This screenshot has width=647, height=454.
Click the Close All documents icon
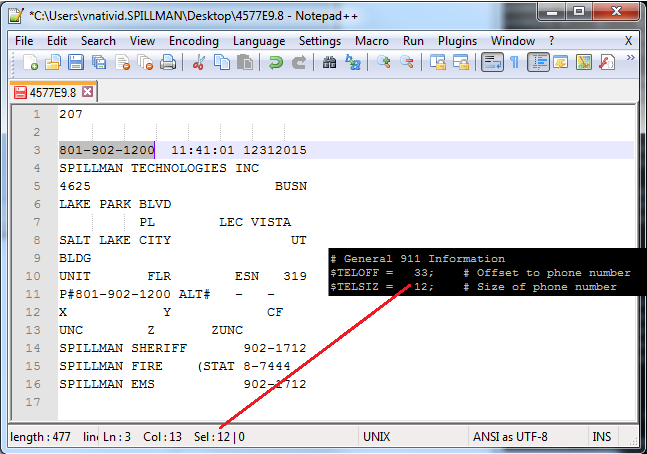[145, 63]
